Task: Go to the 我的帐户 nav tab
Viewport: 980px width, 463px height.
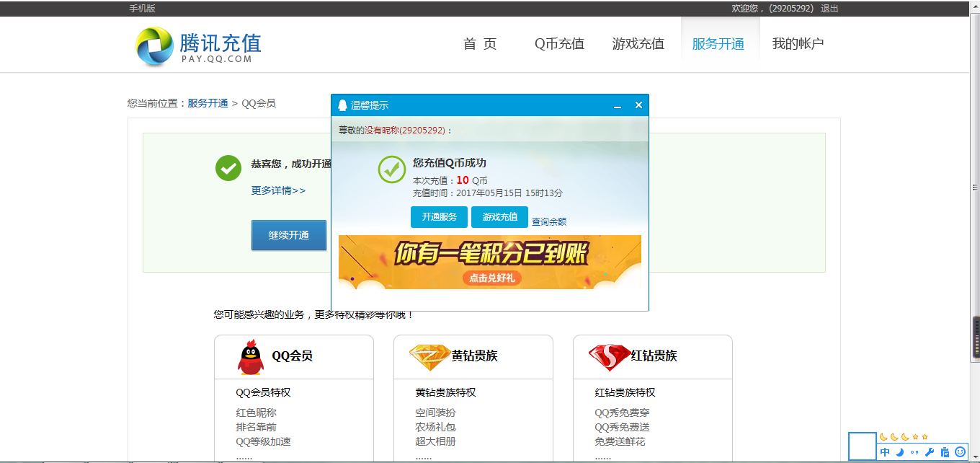Action: 798,44
